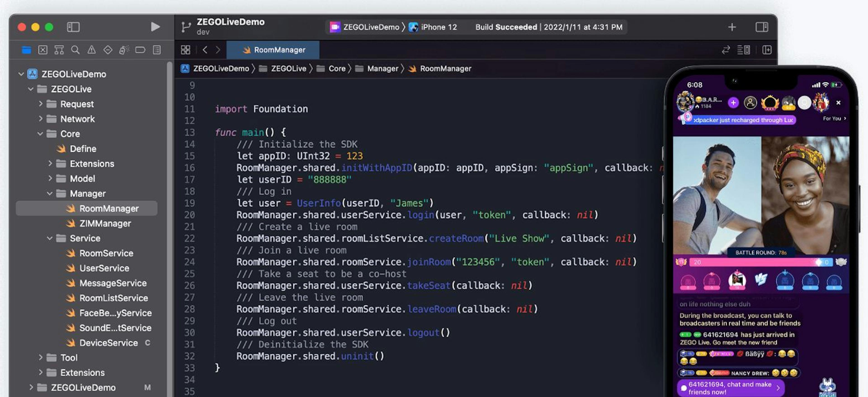Select the Find navigator magnifier icon
Screen dimensions: 868x397
pyautogui.click(x=75, y=50)
